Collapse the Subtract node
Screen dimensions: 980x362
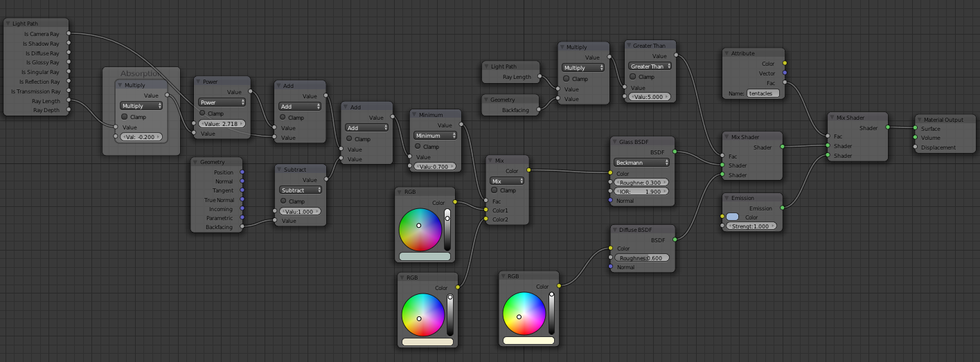point(280,170)
